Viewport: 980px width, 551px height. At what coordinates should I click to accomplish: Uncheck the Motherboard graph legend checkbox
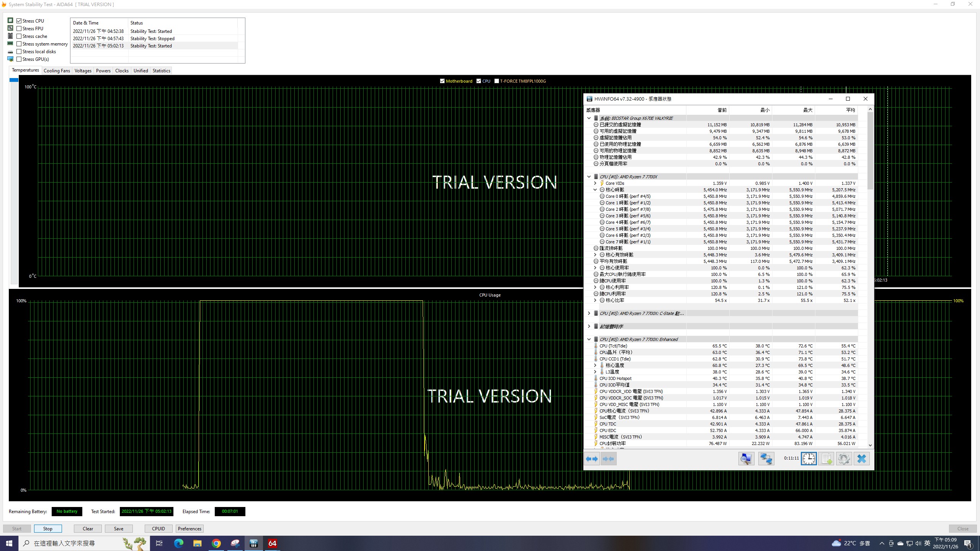(442, 81)
